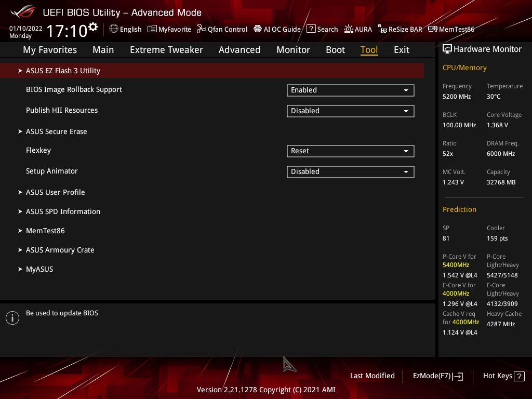
Task: Expand ASUS Secure Erase submenu
Action: (x=56, y=131)
